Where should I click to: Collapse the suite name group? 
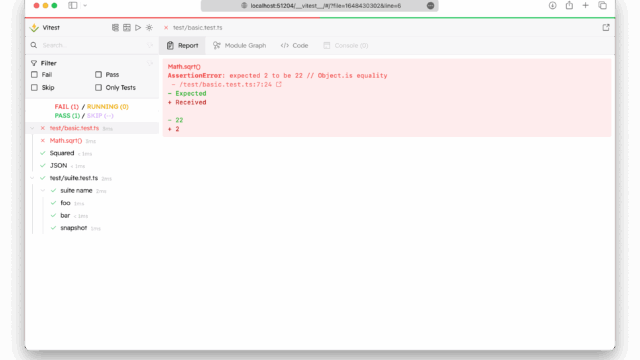click(x=43, y=191)
